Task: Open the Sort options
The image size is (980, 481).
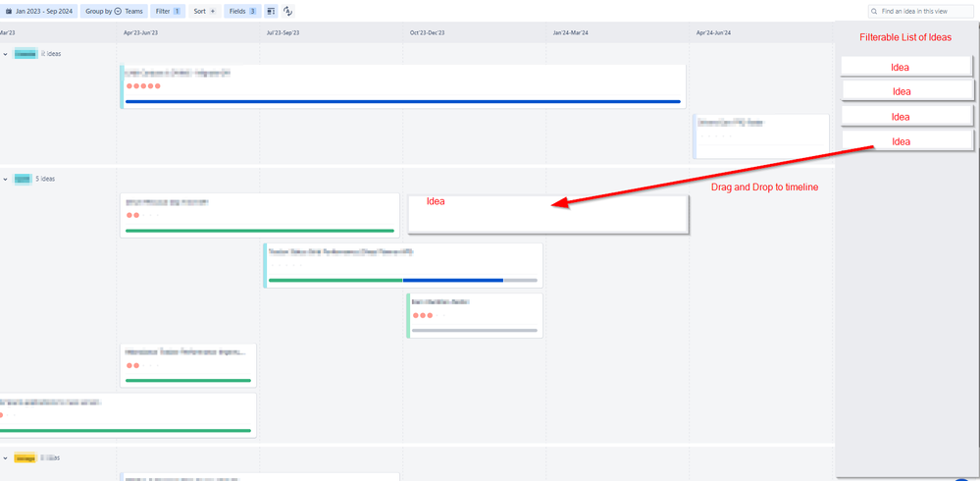Action: 204,11
